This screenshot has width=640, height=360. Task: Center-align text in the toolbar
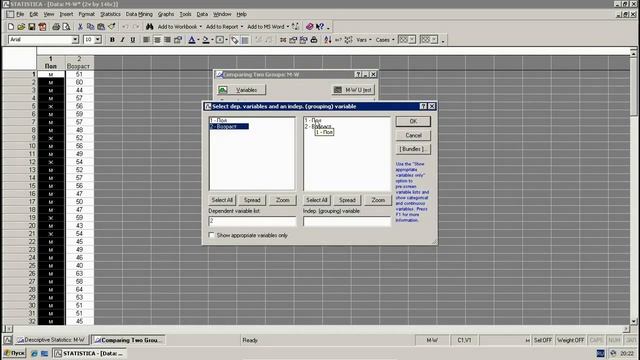click(157, 40)
